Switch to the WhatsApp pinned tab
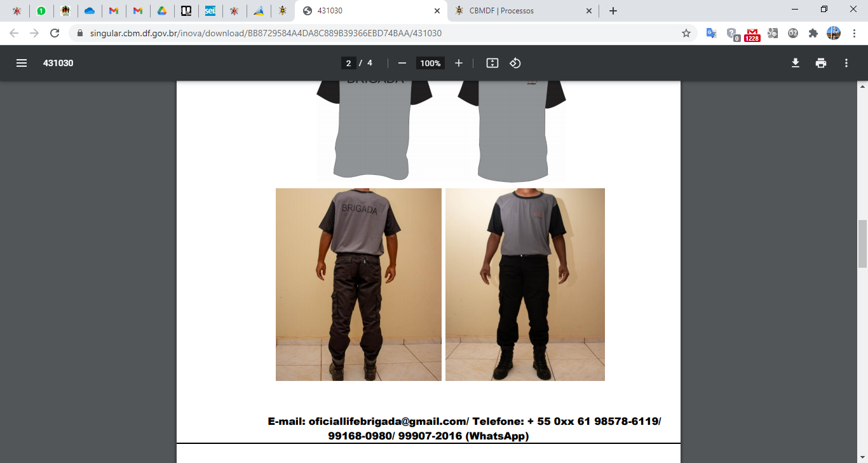The width and height of the screenshot is (868, 463). pyautogui.click(x=41, y=11)
